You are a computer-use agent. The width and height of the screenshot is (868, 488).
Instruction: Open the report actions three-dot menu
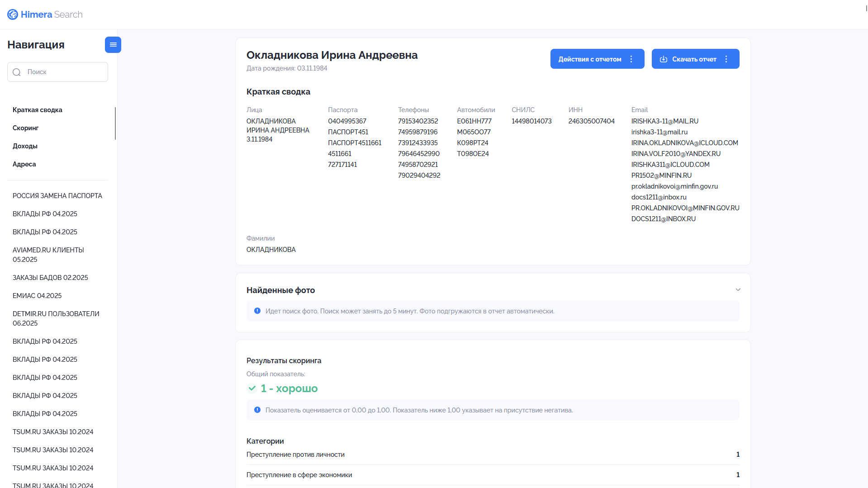point(631,59)
